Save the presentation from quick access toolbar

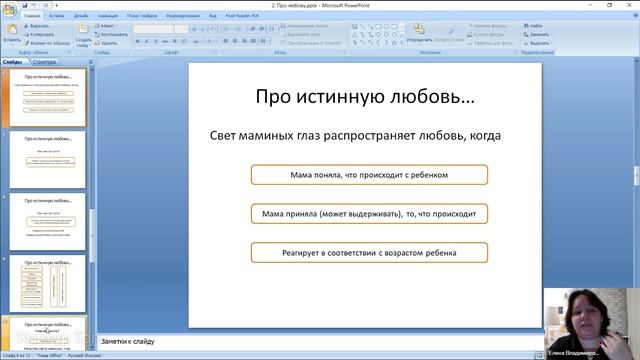tap(24, 5)
